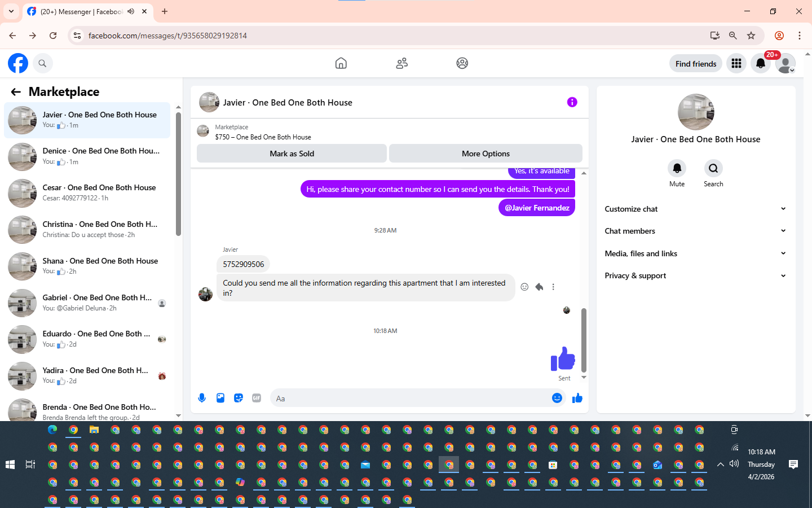Open the notifications bell with 20+ badge
This screenshot has width=812, height=508.
[x=761, y=63]
